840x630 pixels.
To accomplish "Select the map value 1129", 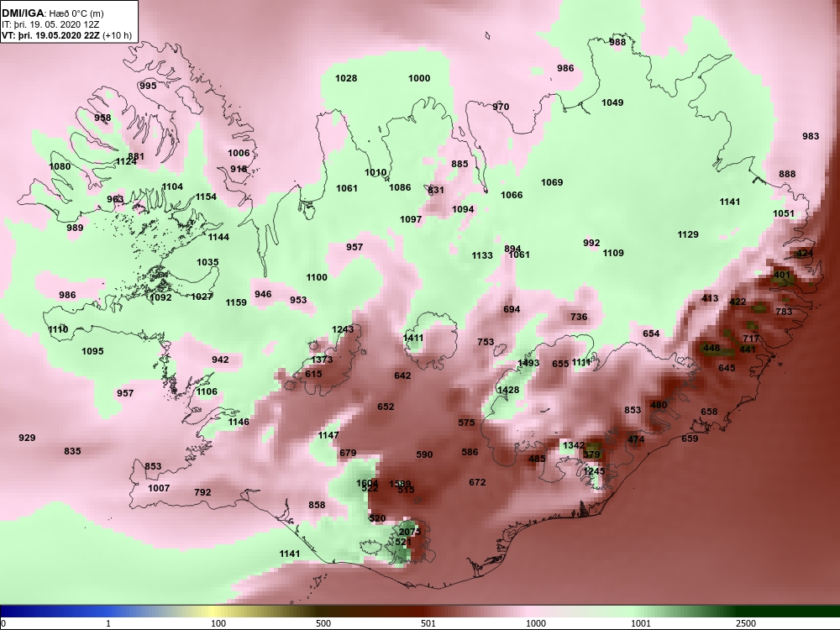I will click(x=688, y=234).
